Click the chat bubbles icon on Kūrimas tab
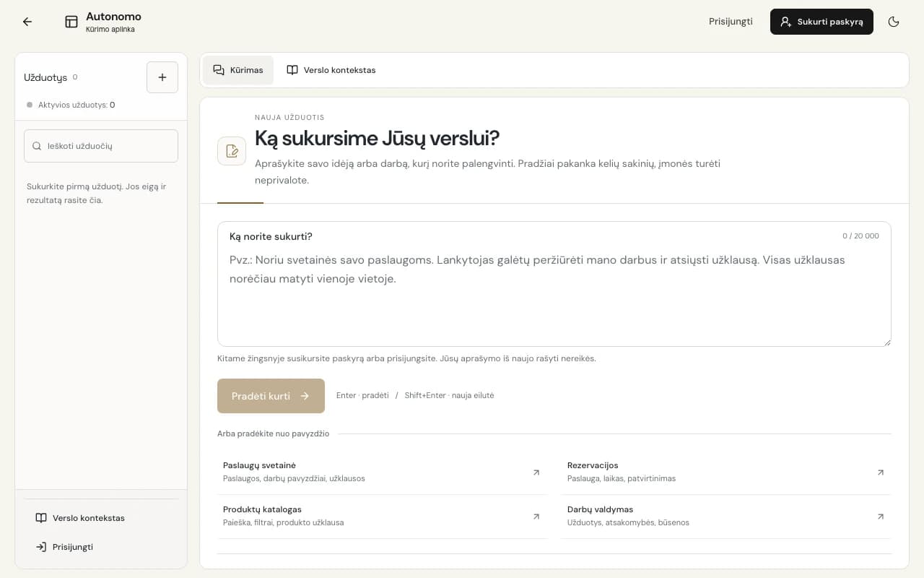Image resolution: width=924 pixels, height=578 pixels. (219, 70)
